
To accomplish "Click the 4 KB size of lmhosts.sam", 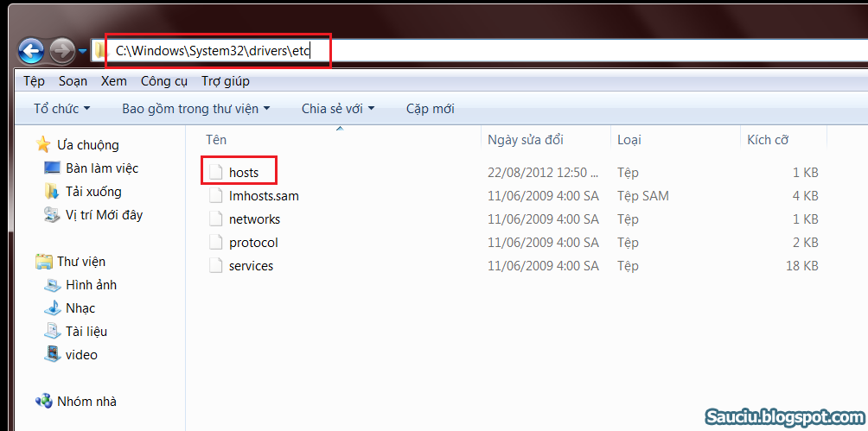I will click(806, 196).
